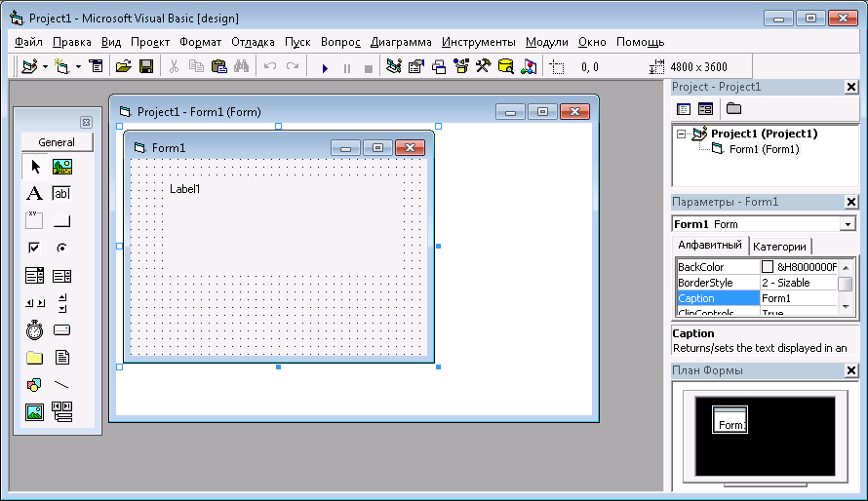This screenshot has width=868, height=501.
Task: Select the horizontal scrollbar tool
Action: point(34,302)
